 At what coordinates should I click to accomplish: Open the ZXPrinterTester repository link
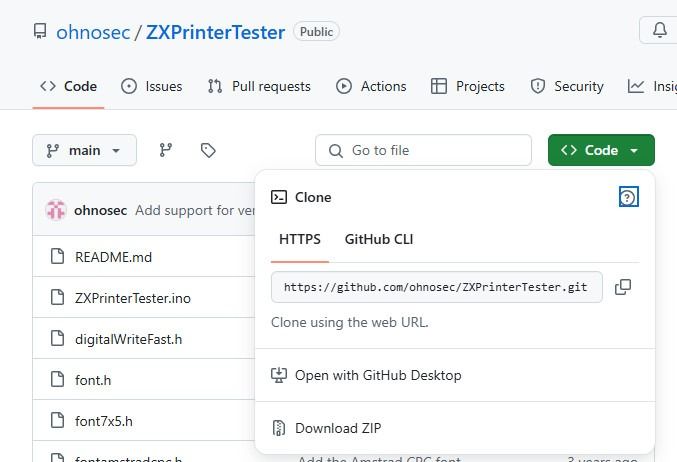[x=215, y=32]
